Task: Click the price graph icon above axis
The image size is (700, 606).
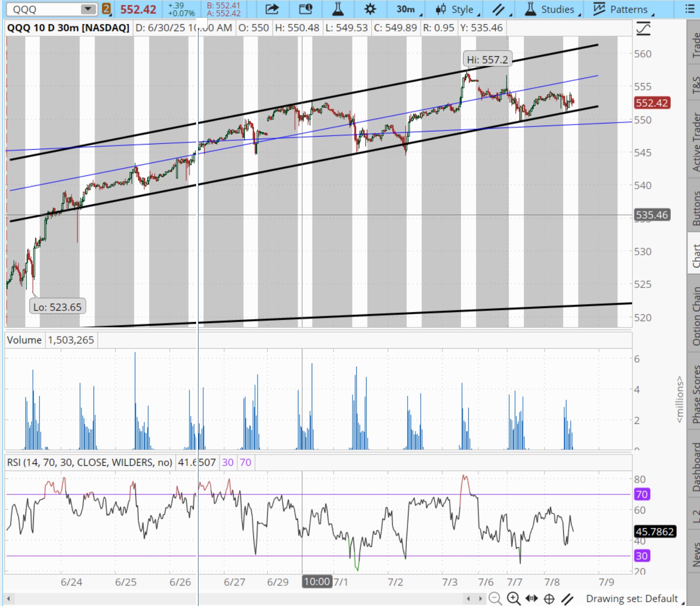Action: (643, 29)
